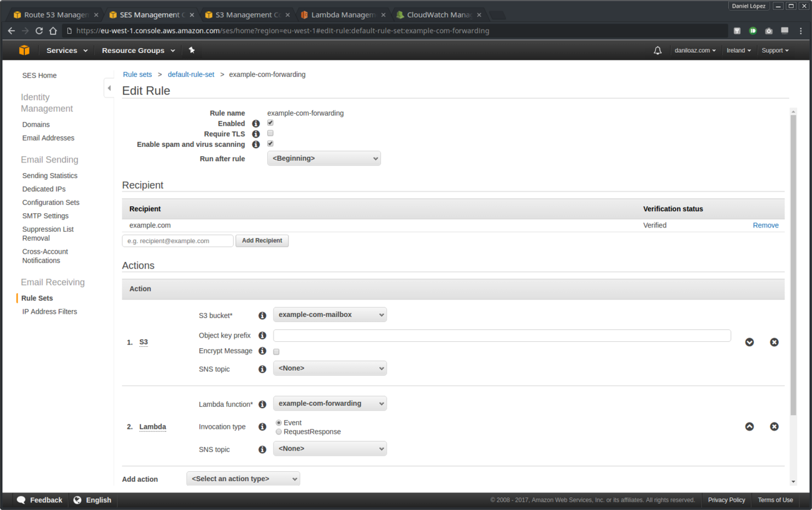The height and width of the screenshot is (510, 812).
Task: Reload the page with the browser refresh icon
Action: (39, 30)
